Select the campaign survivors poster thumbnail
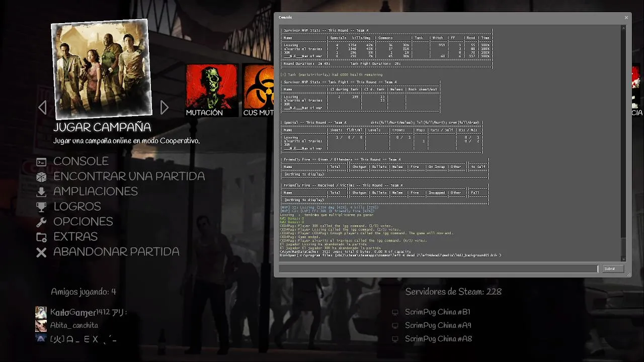The height and width of the screenshot is (362, 644). [101, 69]
